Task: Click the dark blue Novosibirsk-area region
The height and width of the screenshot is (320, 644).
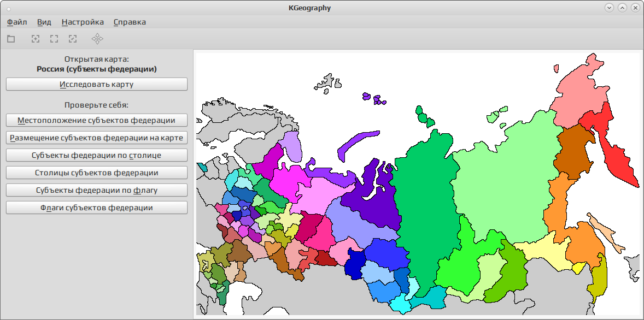Action: point(355,265)
